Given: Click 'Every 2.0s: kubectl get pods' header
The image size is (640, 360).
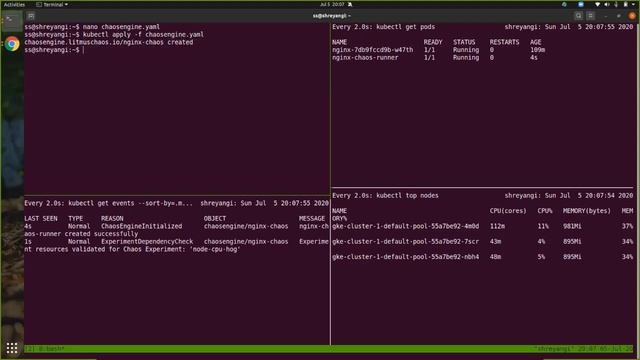Looking at the screenshot, I should click(384, 27).
